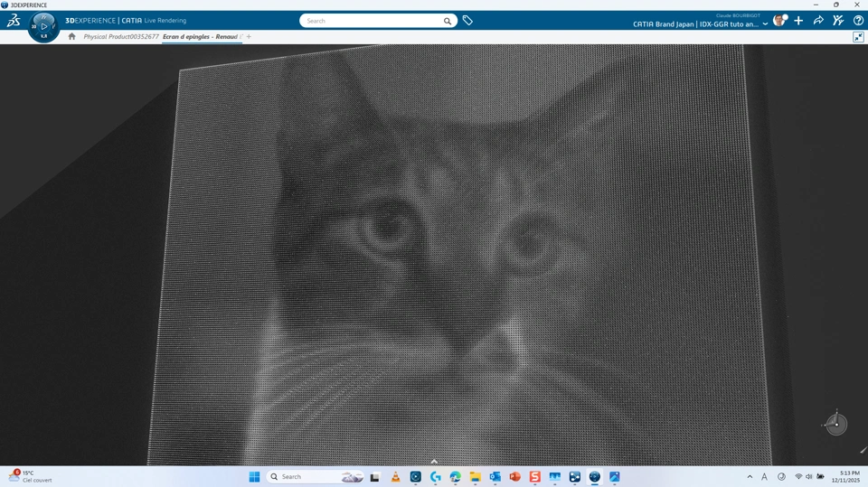Open the Photos app from taskbar
The height and width of the screenshot is (487, 868).
click(x=615, y=477)
